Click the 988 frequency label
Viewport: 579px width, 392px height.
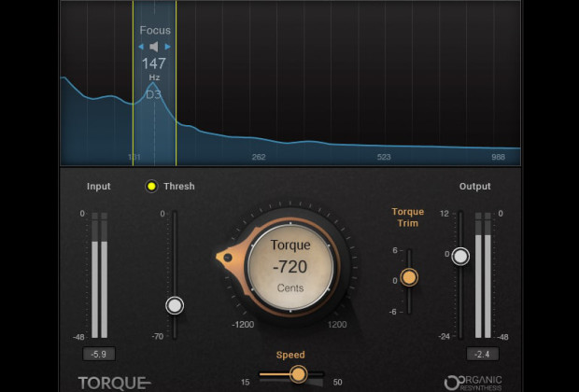tap(498, 157)
